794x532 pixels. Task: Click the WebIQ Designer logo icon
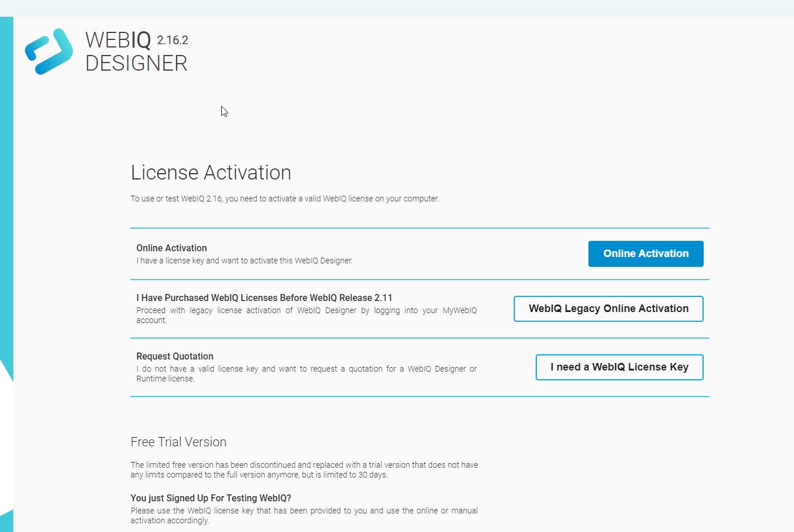pyautogui.click(x=49, y=52)
